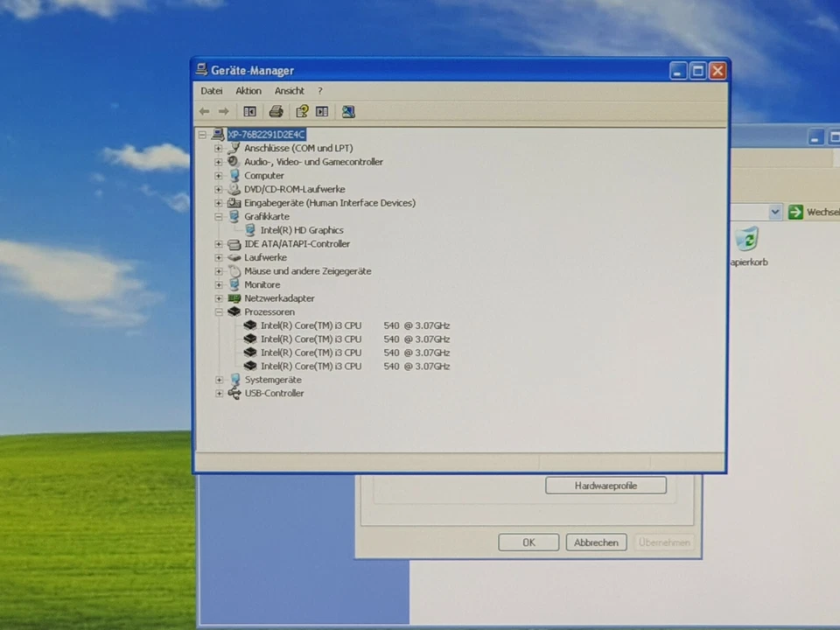Expand the Anschlüsse (COM und LPT) node
The height and width of the screenshot is (630, 840).
tap(219, 148)
